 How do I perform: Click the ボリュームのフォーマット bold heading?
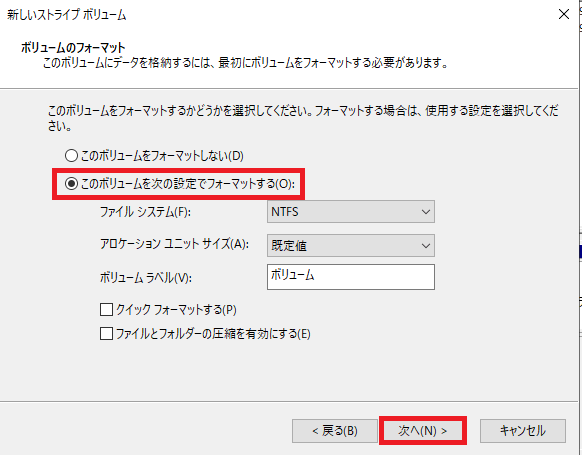pyautogui.click(x=73, y=48)
